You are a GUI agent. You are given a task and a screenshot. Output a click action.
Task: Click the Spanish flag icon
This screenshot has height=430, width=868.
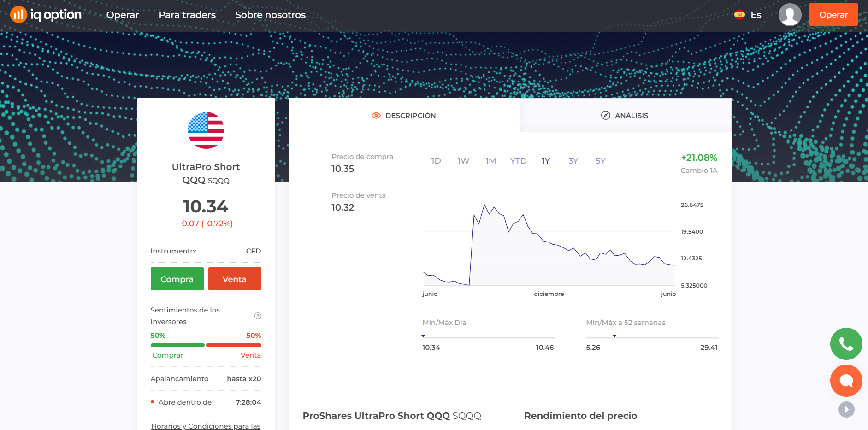[739, 15]
